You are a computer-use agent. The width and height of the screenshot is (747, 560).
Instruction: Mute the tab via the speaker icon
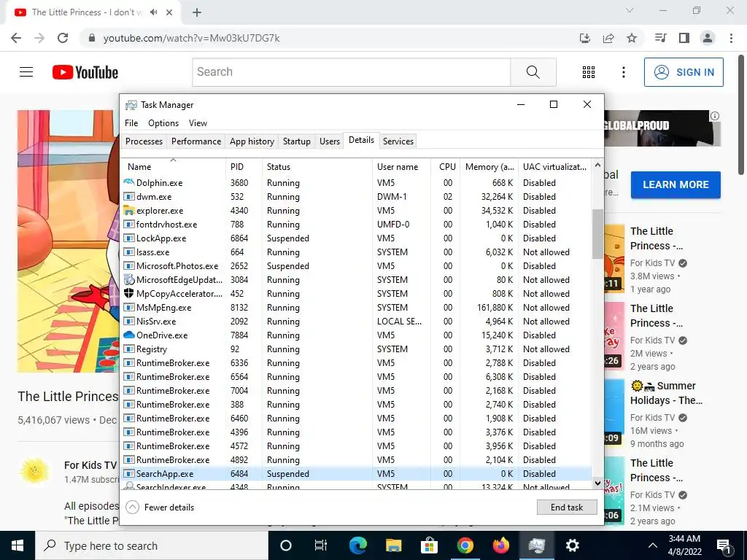pos(153,12)
